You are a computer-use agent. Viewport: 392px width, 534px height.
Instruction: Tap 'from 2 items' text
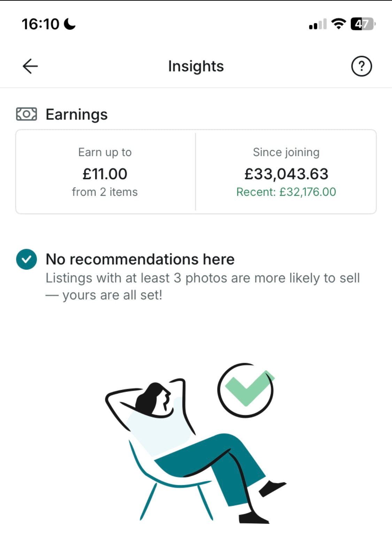click(x=105, y=192)
